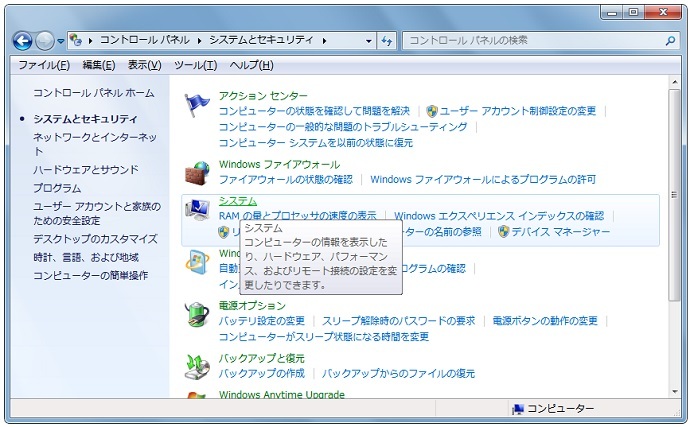Click ファイアウォールの状態の確認
This screenshot has width=690, height=427.
coord(286,179)
